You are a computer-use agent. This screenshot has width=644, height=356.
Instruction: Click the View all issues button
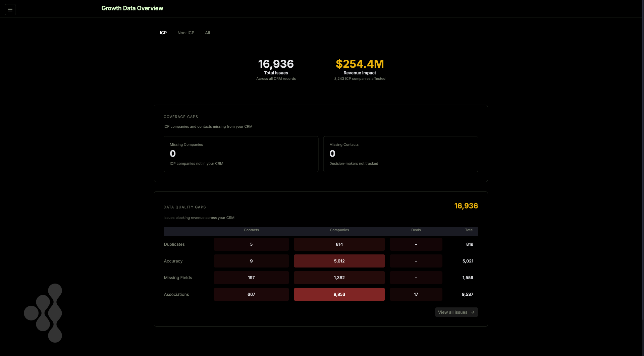pos(457,312)
